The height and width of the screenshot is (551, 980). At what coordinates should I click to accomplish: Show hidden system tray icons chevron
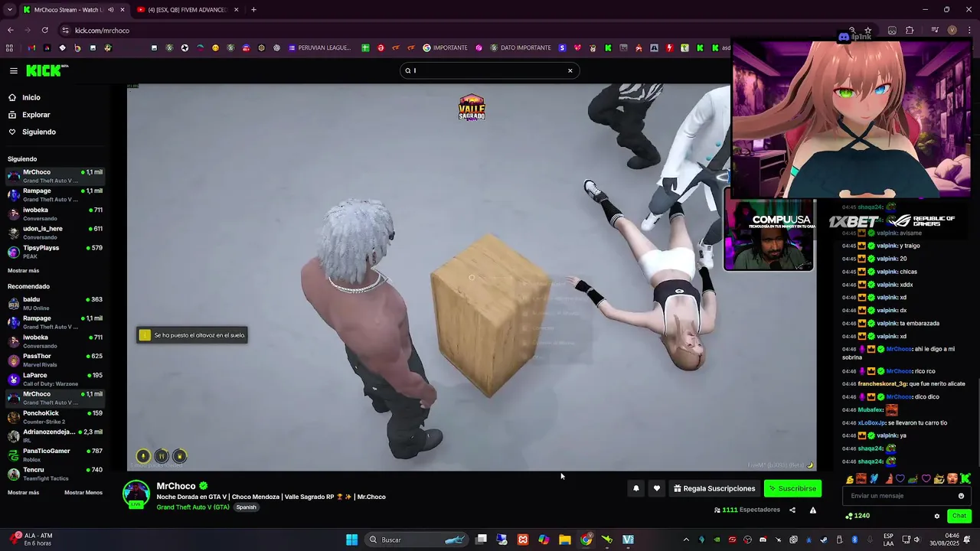[686, 540]
